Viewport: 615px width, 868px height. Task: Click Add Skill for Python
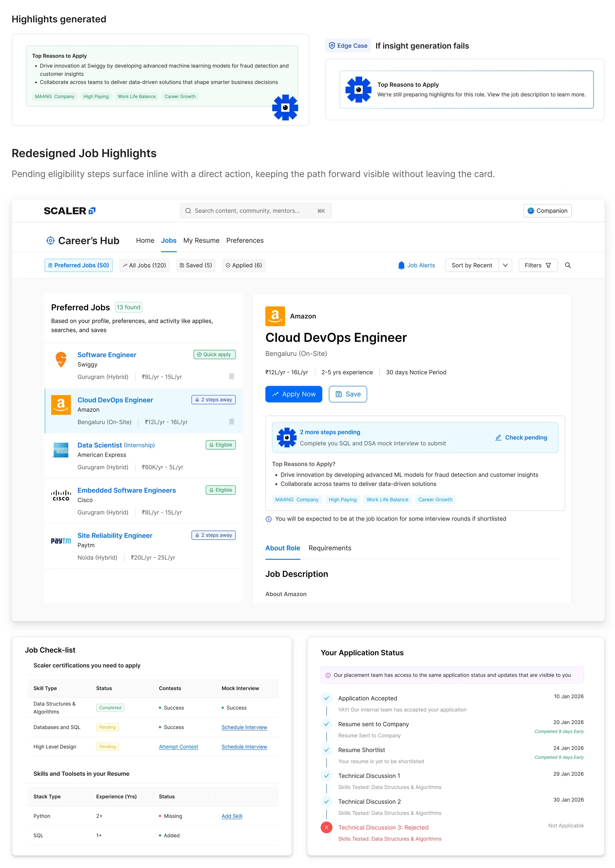(232, 816)
